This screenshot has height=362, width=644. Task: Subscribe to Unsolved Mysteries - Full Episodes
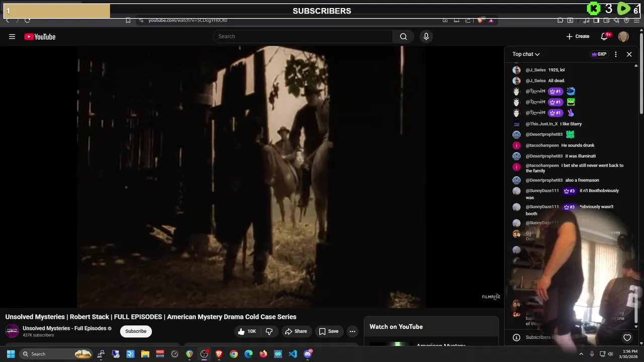point(136,331)
